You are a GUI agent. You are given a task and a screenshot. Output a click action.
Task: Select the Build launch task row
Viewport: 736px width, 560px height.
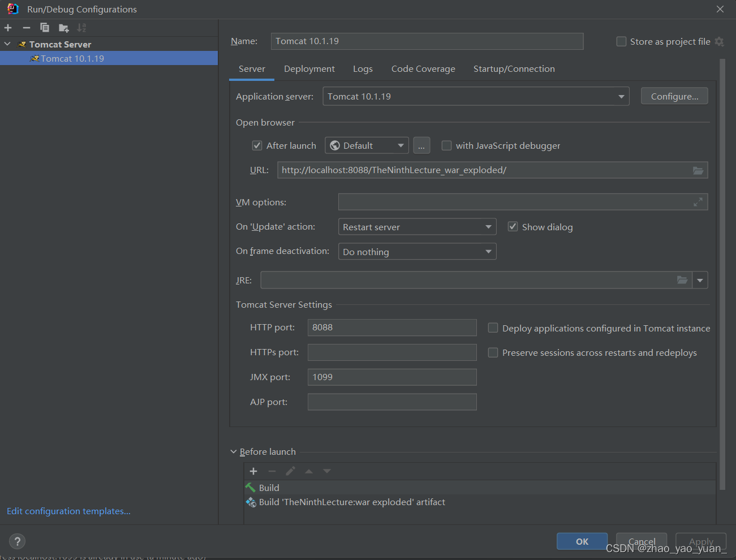(x=480, y=488)
